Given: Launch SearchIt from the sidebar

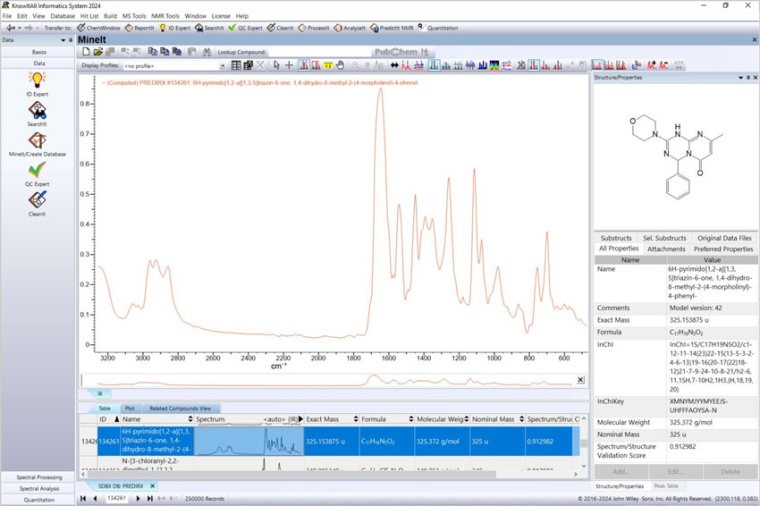Looking at the screenshot, I should coord(37,111).
